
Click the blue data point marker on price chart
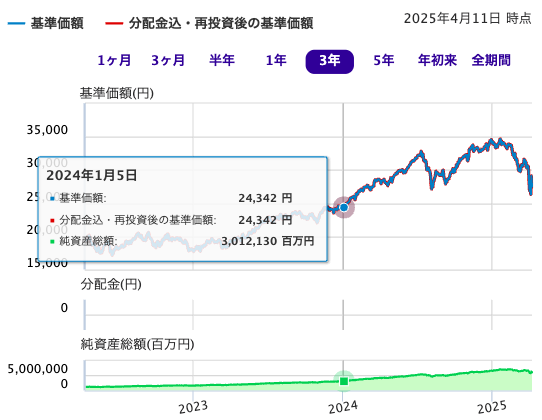click(x=344, y=207)
